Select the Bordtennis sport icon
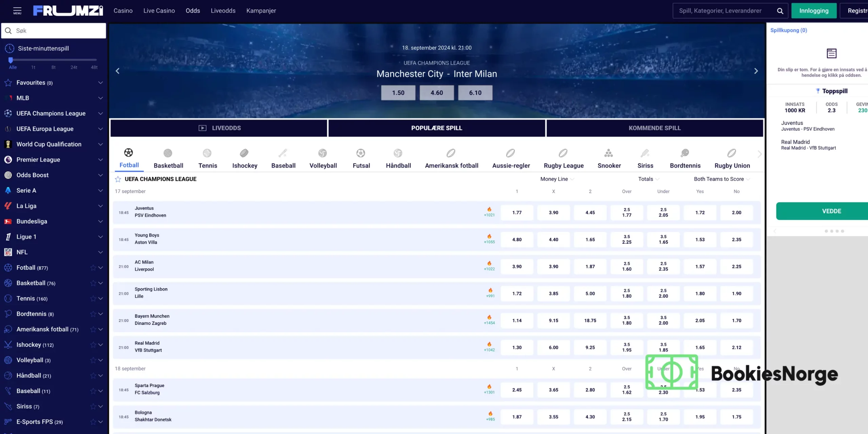Viewport: 868px width, 434px height. [x=685, y=153]
